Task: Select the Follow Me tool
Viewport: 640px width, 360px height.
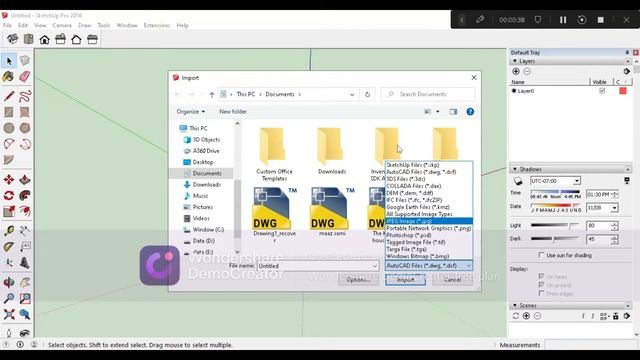Action: 24,195
